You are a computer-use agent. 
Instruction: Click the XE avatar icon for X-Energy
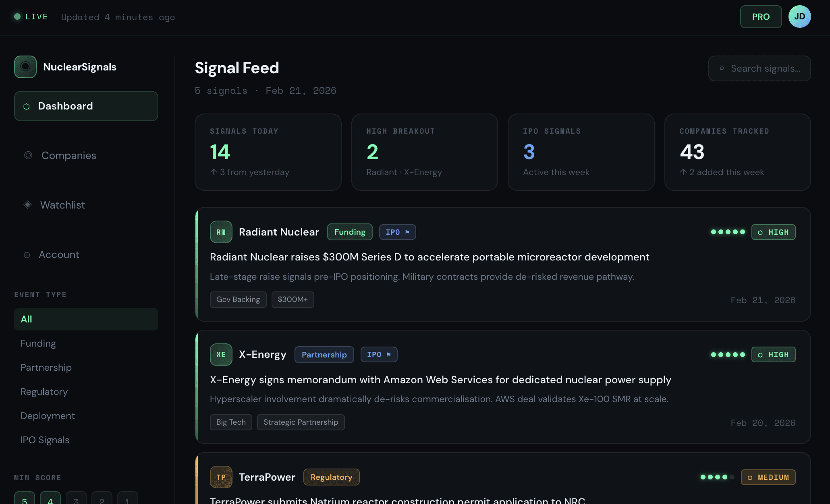coord(221,354)
